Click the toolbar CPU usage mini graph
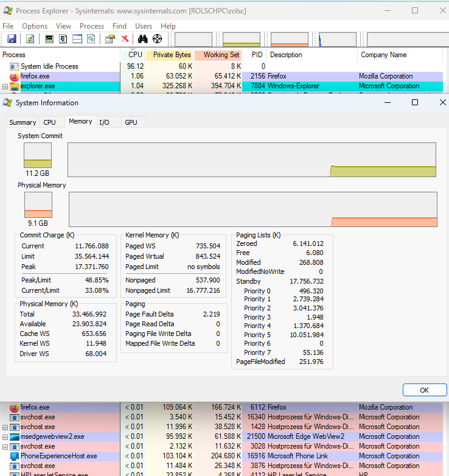The height and width of the screenshot is (476, 449). (x=193, y=40)
